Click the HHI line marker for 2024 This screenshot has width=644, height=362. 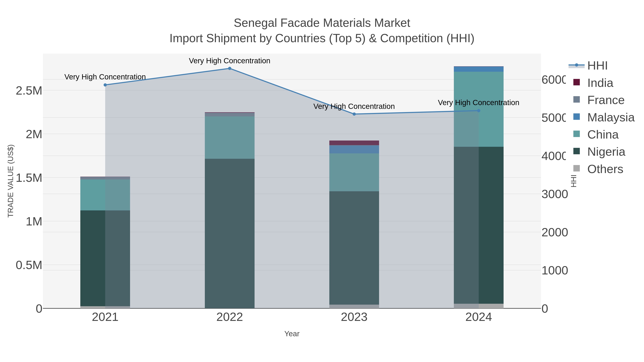pos(479,111)
